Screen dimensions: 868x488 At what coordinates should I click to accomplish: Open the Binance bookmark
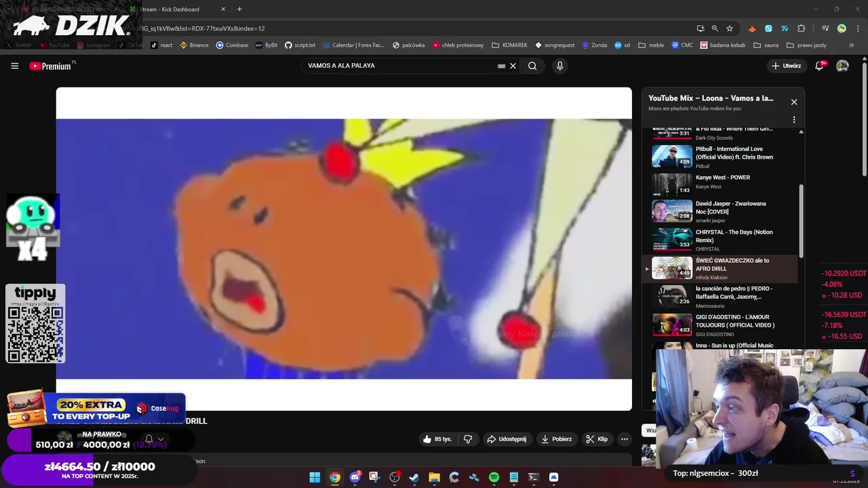click(194, 45)
